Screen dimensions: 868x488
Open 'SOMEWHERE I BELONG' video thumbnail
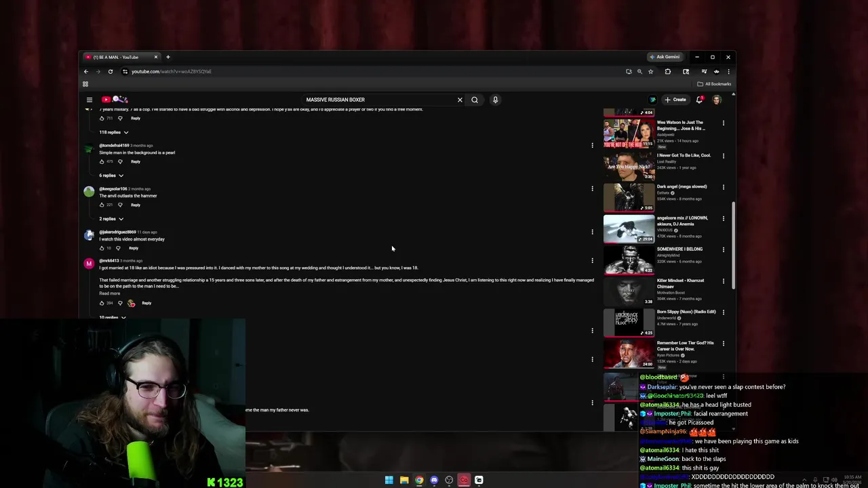coord(629,260)
